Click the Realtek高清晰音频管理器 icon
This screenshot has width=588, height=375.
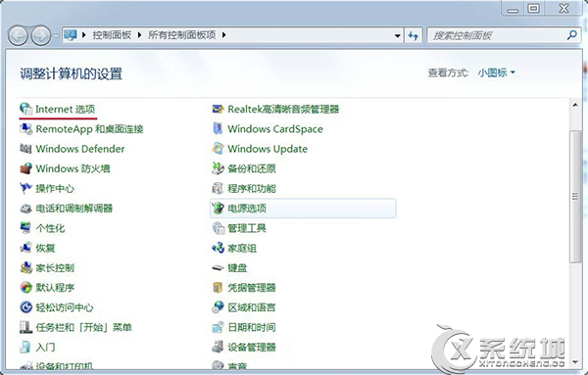pos(218,109)
